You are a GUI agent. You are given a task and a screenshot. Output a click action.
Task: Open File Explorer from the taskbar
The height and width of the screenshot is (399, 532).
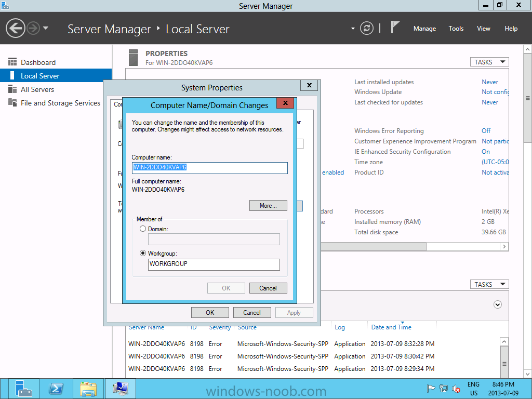coord(88,389)
